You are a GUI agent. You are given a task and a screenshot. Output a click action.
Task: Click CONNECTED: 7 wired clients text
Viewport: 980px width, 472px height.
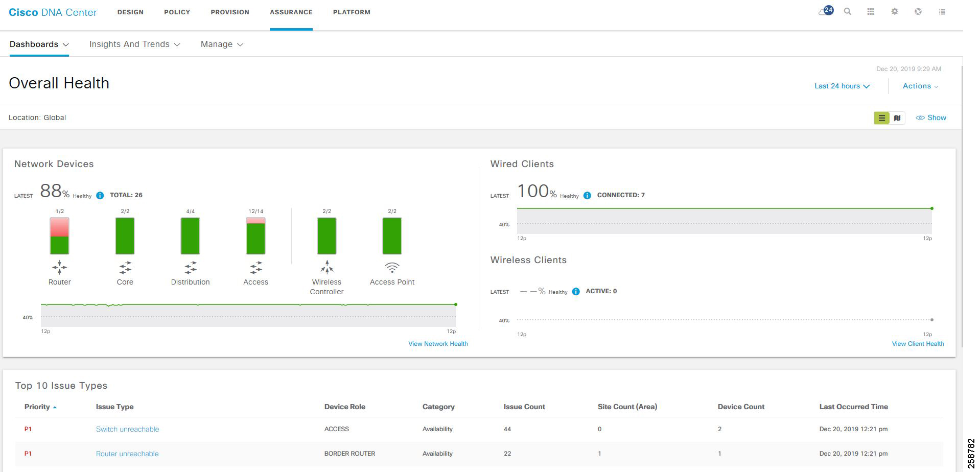point(621,195)
